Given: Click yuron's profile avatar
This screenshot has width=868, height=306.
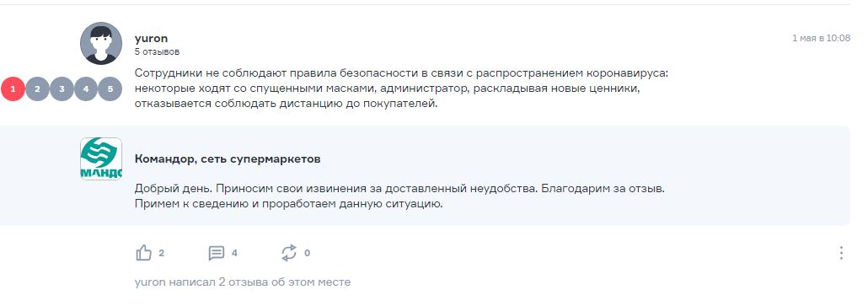Looking at the screenshot, I should click(101, 43).
